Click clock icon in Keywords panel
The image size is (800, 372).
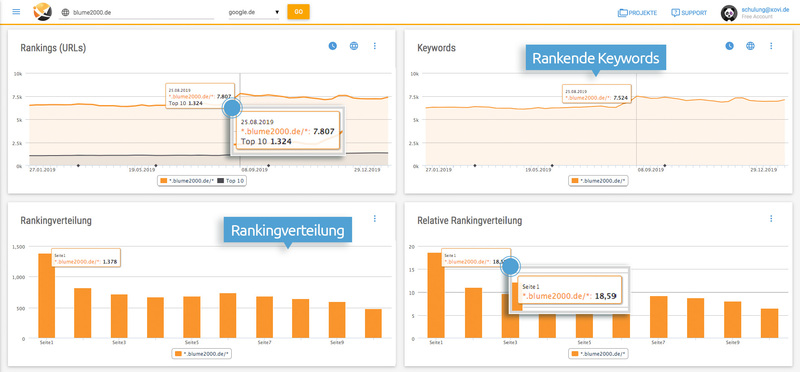[730, 46]
